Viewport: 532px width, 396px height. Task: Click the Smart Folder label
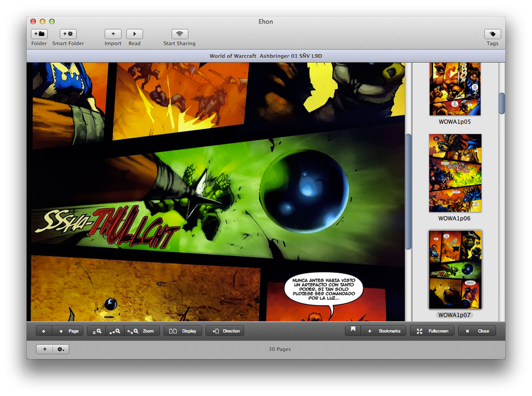[68, 43]
